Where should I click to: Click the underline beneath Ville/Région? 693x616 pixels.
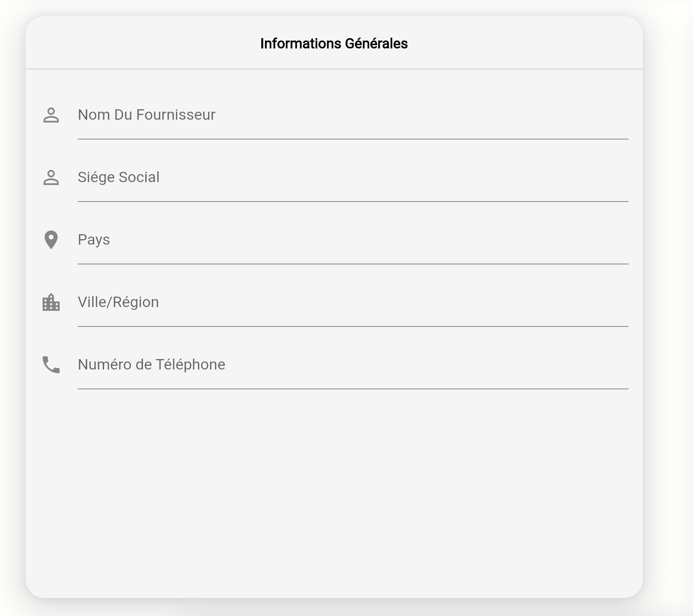[x=353, y=326]
